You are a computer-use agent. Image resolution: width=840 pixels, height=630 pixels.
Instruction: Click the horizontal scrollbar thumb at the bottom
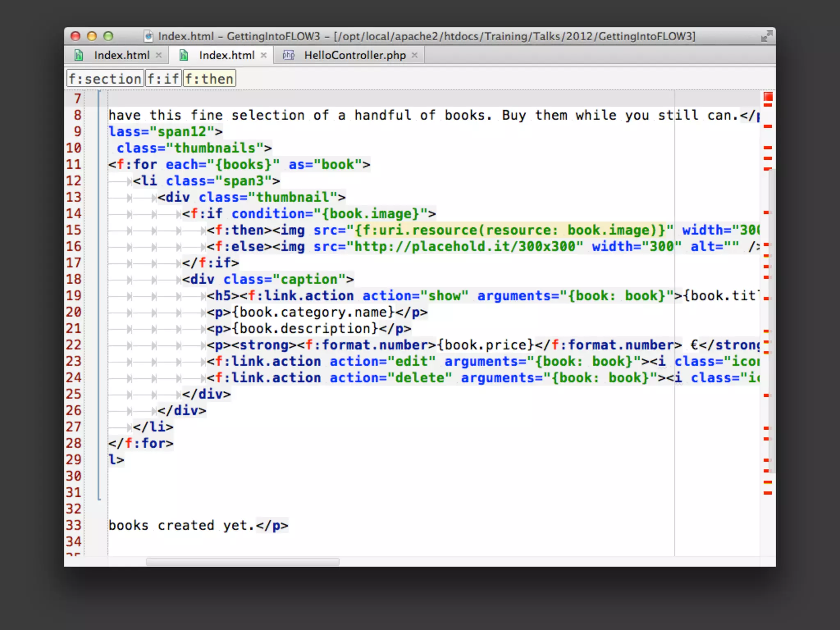[x=242, y=562]
